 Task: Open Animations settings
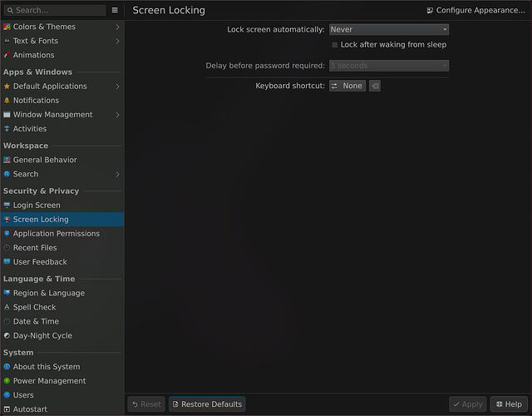coord(62,55)
